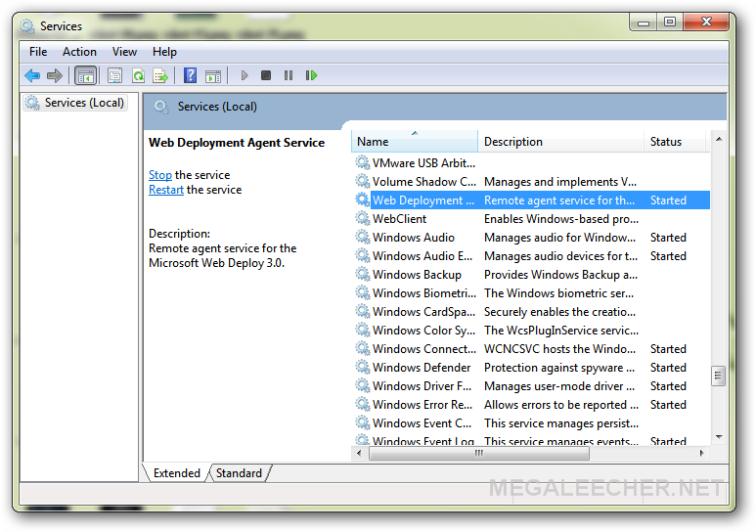This screenshot has width=756, height=532.
Task: Switch to the Standard tab
Action: point(239,473)
